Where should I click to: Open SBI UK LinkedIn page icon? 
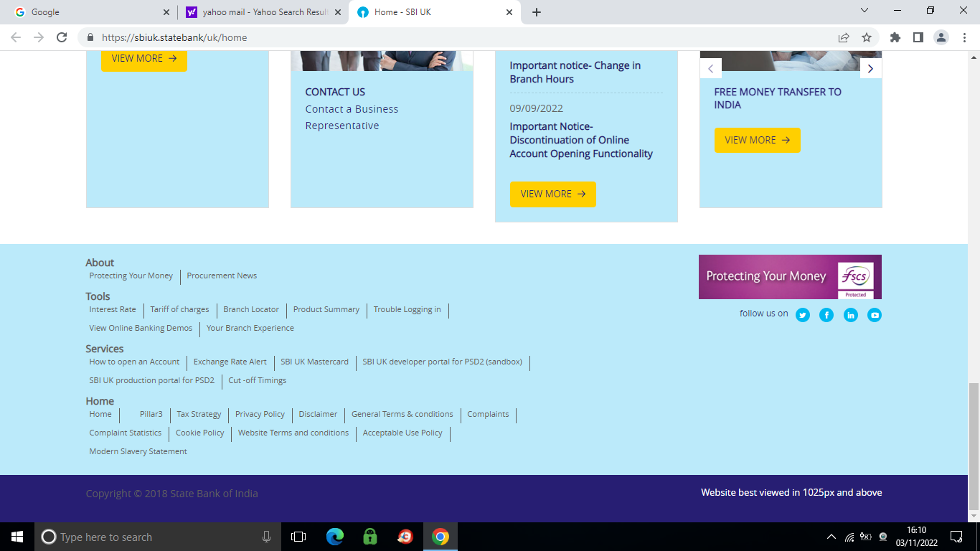(850, 315)
